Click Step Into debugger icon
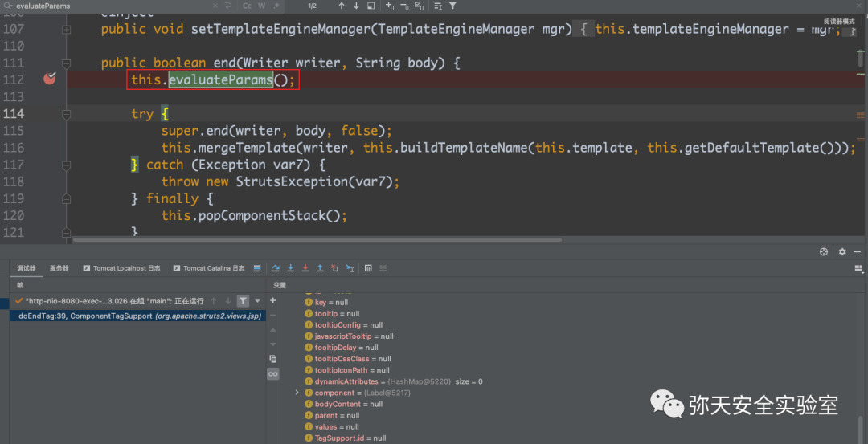Screen dimensions: 868x444 290,268
